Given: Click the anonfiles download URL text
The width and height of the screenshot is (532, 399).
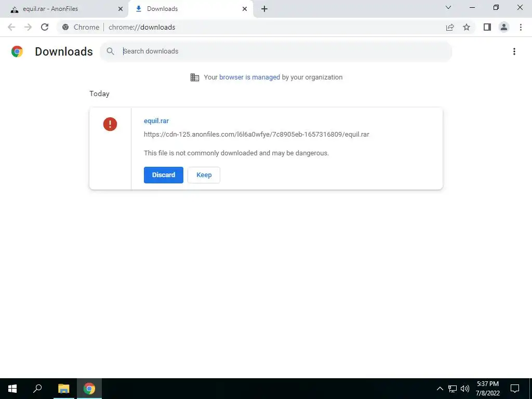Looking at the screenshot, I should (x=257, y=135).
